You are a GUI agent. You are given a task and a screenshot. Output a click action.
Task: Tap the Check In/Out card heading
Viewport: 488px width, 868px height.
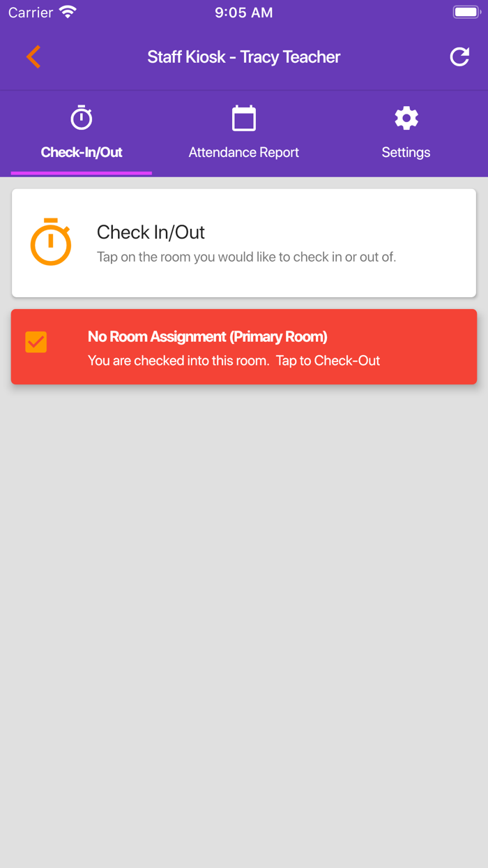151,232
